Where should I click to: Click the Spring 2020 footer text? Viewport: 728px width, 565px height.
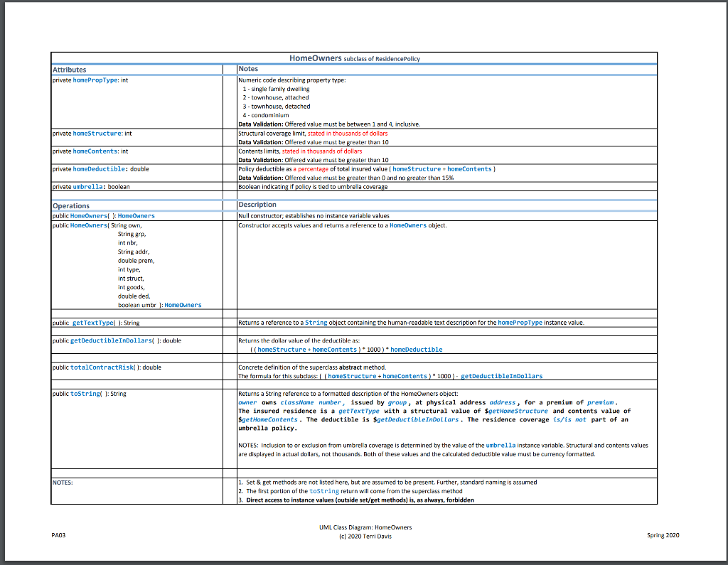point(663,535)
